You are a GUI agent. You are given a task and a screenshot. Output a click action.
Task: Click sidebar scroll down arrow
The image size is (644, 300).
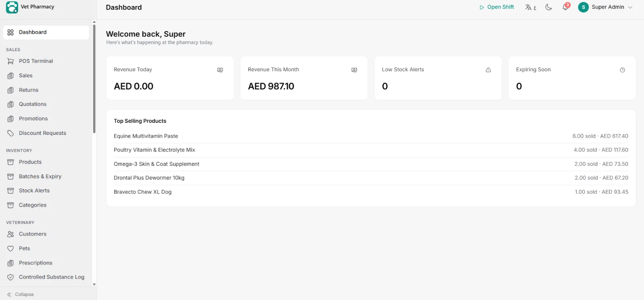(94, 285)
